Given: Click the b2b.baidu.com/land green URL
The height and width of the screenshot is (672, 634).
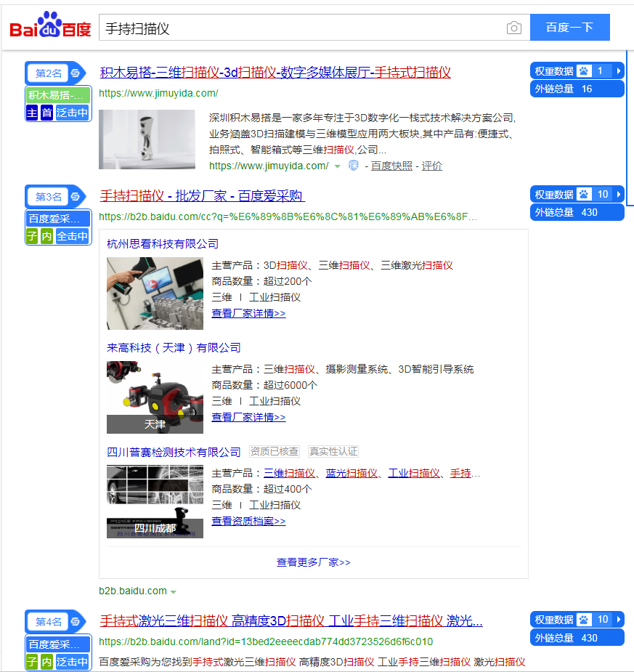Looking at the screenshot, I should click(266, 641).
